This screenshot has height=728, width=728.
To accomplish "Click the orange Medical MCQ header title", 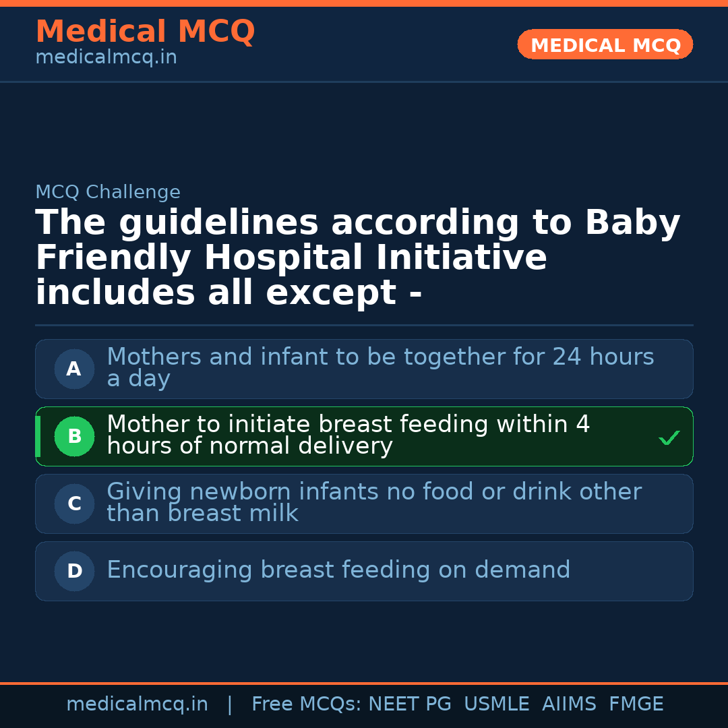I will coord(145,32).
